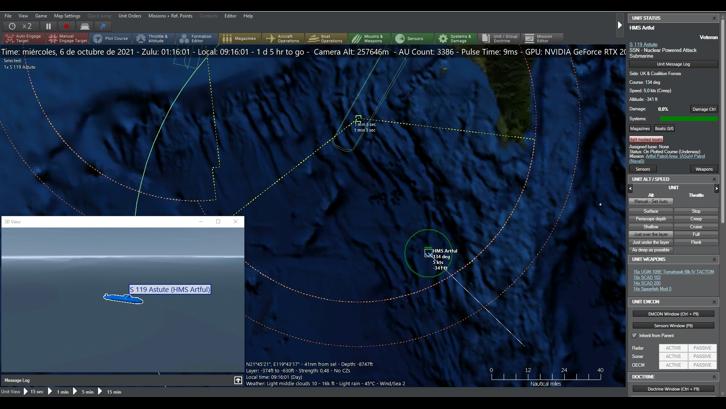Open the View menu
The height and width of the screenshot is (409, 726).
click(x=23, y=16)
